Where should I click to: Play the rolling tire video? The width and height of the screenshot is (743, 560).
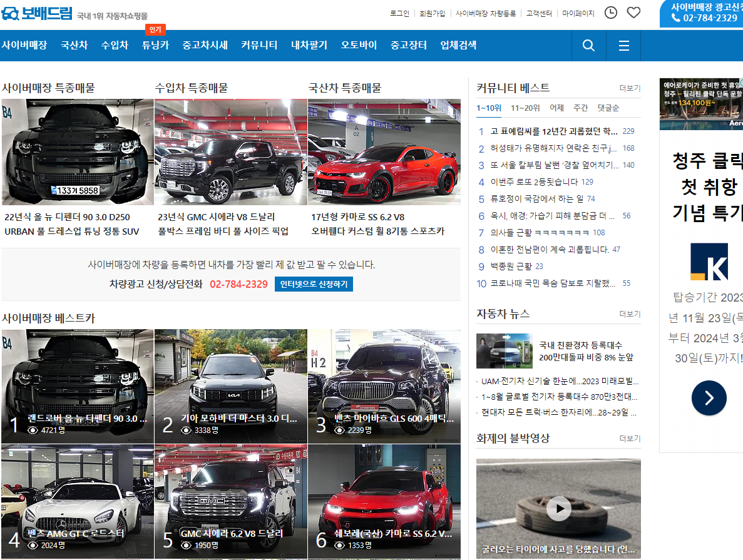click(559, 508)
